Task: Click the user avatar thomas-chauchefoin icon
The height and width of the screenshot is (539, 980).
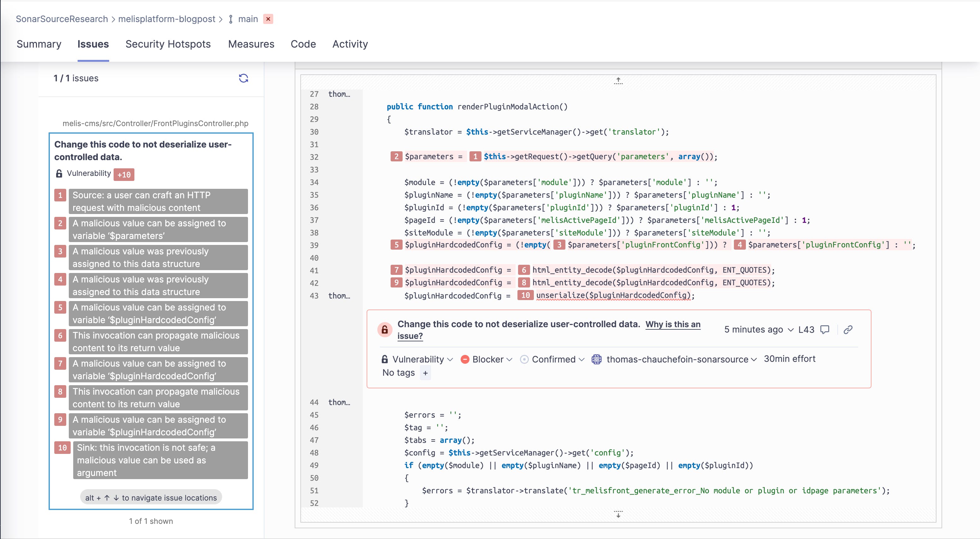Action: tap(597, 359)
